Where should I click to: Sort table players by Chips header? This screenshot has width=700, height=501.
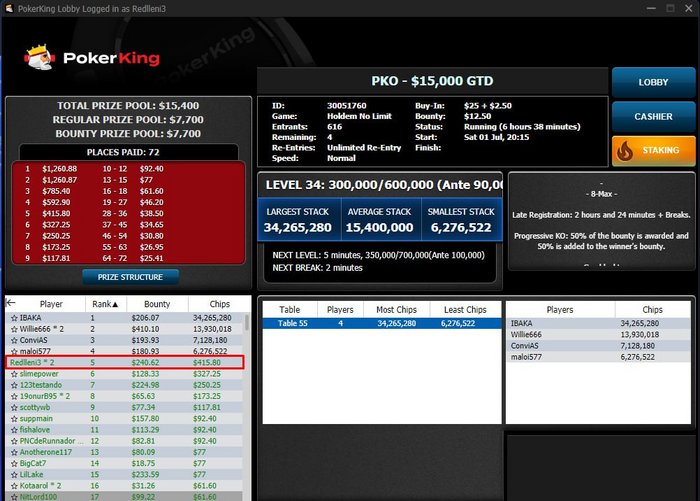[x=653, y=310]
